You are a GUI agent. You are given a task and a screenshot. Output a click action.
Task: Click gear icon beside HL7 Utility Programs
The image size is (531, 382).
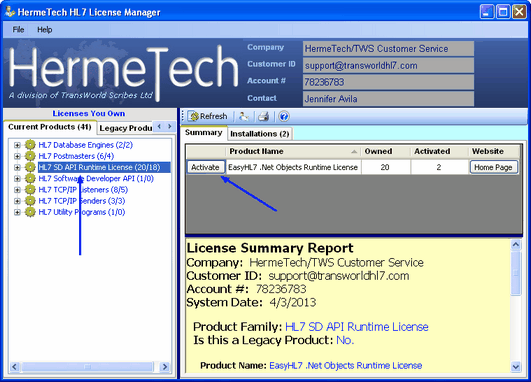[30, 212]
